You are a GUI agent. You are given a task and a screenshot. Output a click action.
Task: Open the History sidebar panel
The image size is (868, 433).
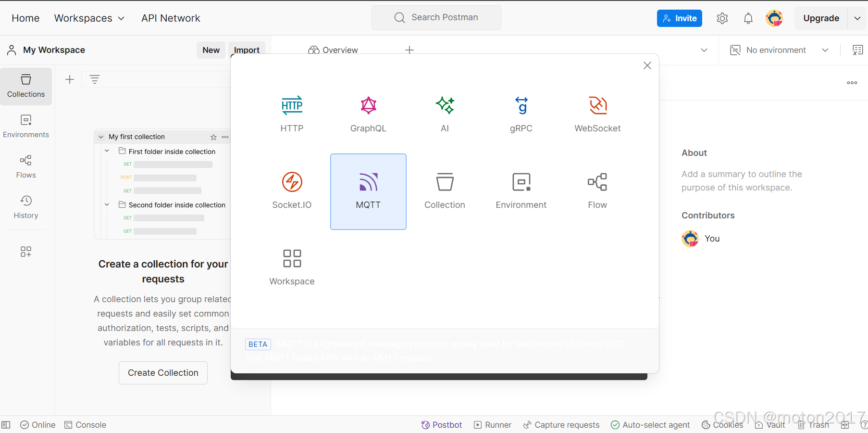tap(26, 208)
